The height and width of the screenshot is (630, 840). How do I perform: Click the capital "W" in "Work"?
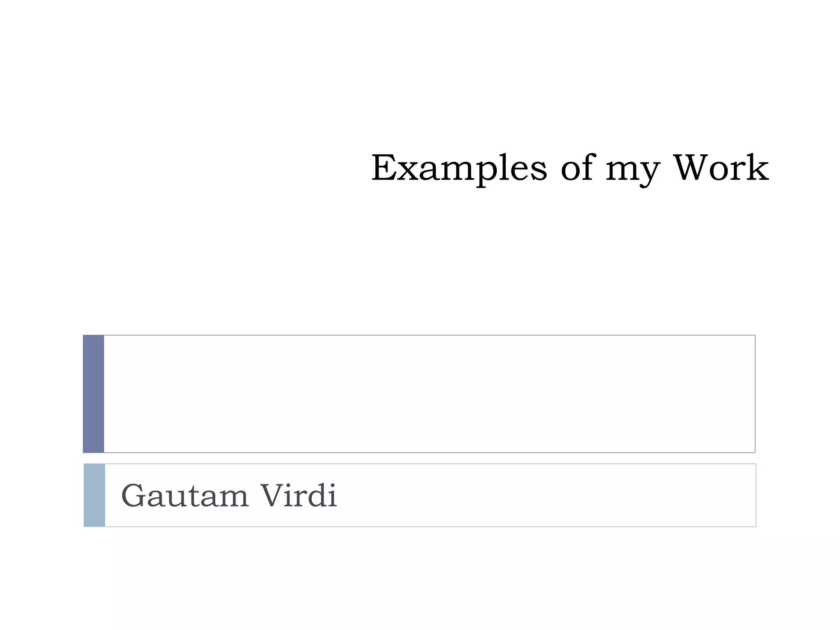[x=694, y=168]
